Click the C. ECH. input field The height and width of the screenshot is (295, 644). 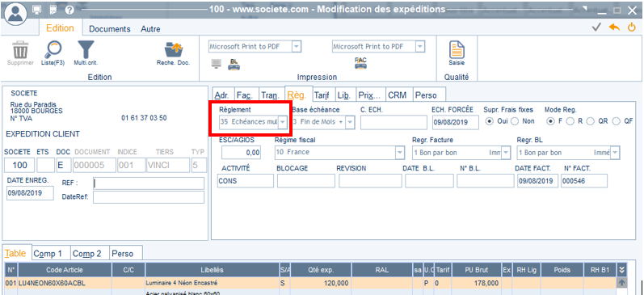394,122
